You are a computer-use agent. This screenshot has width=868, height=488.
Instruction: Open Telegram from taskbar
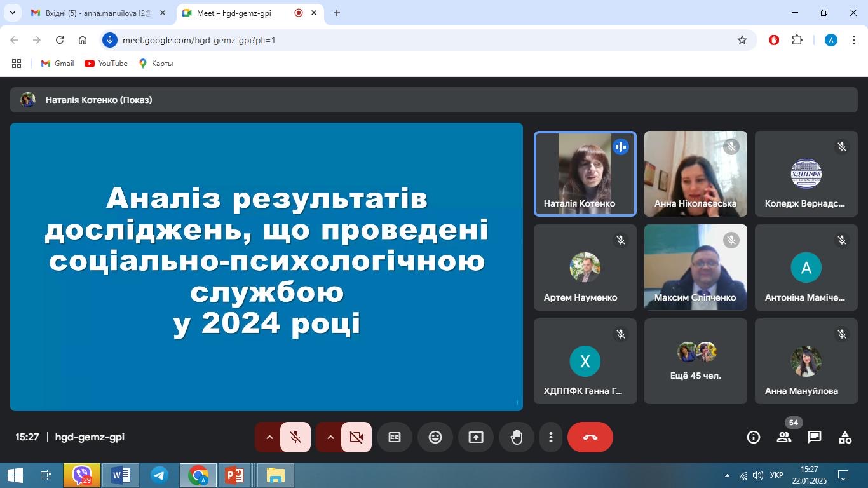point(159,475)
